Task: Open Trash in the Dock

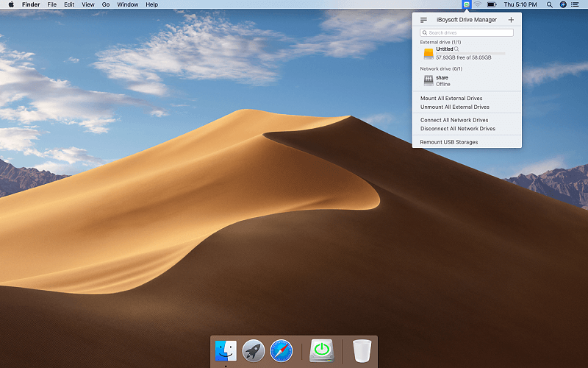Action: (362, 350)
